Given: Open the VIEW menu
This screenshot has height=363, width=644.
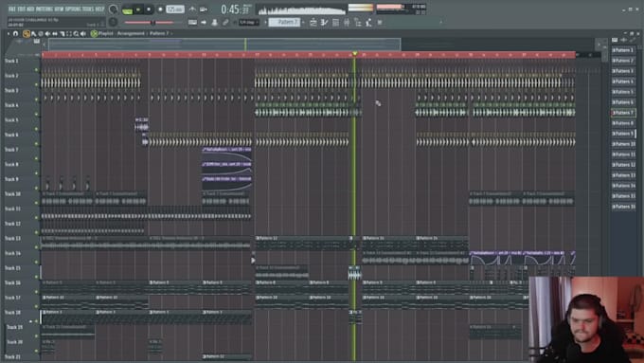Looking at the screenshot, I should pyautogui.click(x=60, y=9).
